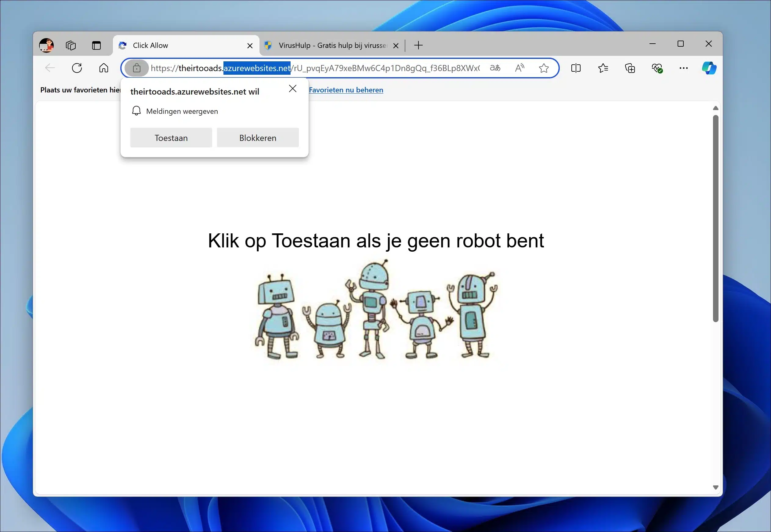Click the Favorieten nu beheren link
771x532 pixels.
click(346, 90)
